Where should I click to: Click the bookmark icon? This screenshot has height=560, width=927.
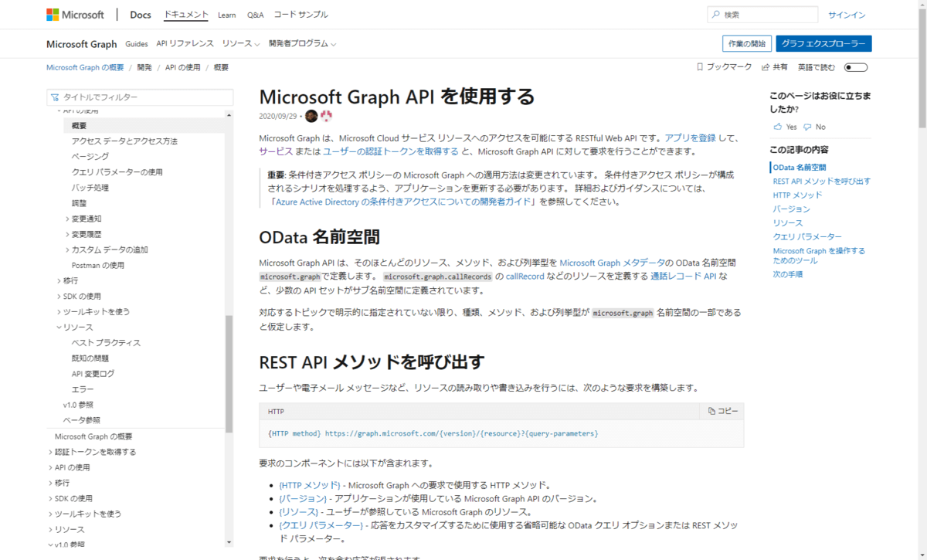point(700,67)
